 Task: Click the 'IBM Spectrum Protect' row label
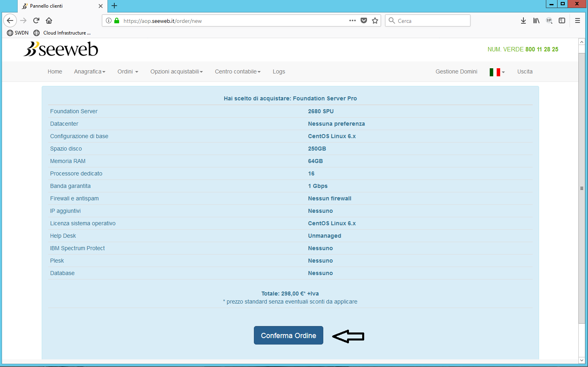77,248
